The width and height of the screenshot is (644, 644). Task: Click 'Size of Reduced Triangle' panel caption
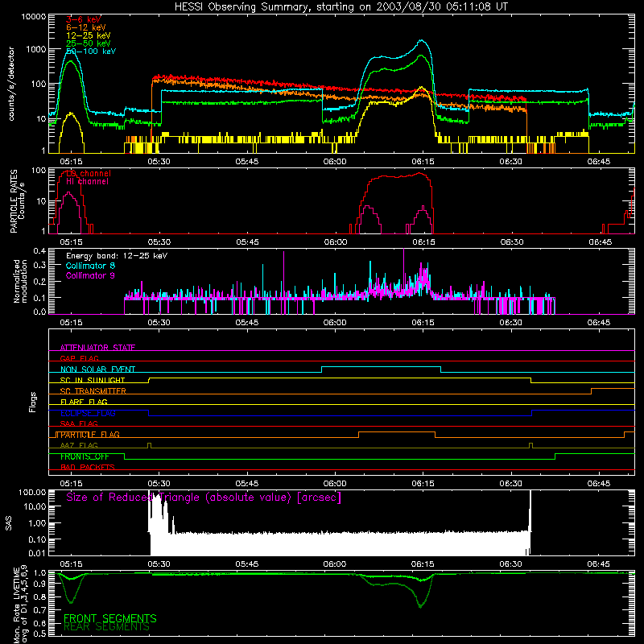(204, 497)
